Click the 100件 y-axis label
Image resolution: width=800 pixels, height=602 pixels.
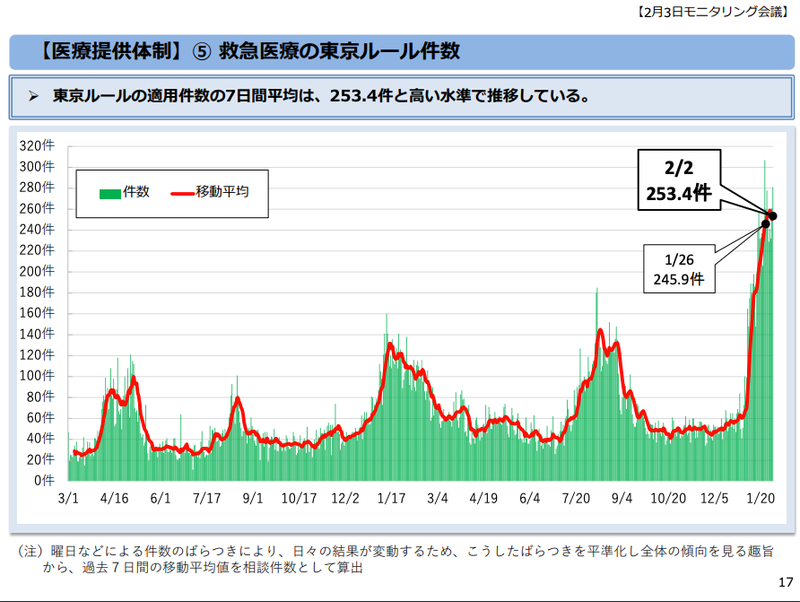pos(37,376)
